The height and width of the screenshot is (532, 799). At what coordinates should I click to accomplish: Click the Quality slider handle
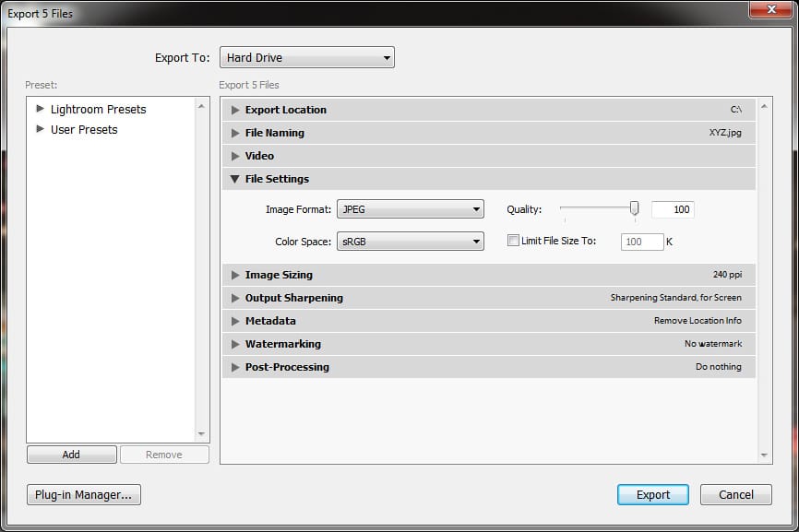tap(634, 208)
